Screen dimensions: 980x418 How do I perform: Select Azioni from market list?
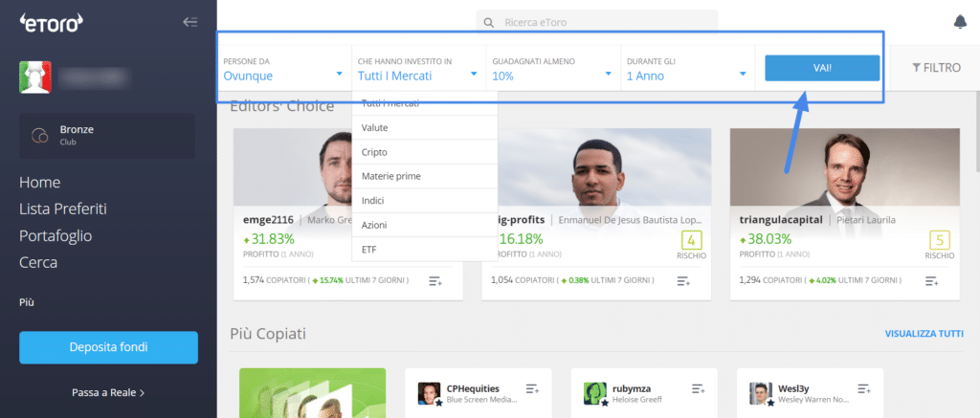click(x=425, y=225)
